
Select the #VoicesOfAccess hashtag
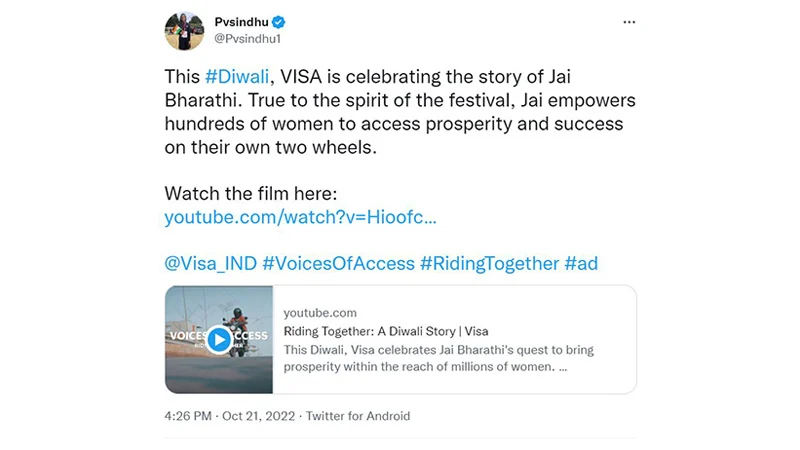[x=337, y=263]
